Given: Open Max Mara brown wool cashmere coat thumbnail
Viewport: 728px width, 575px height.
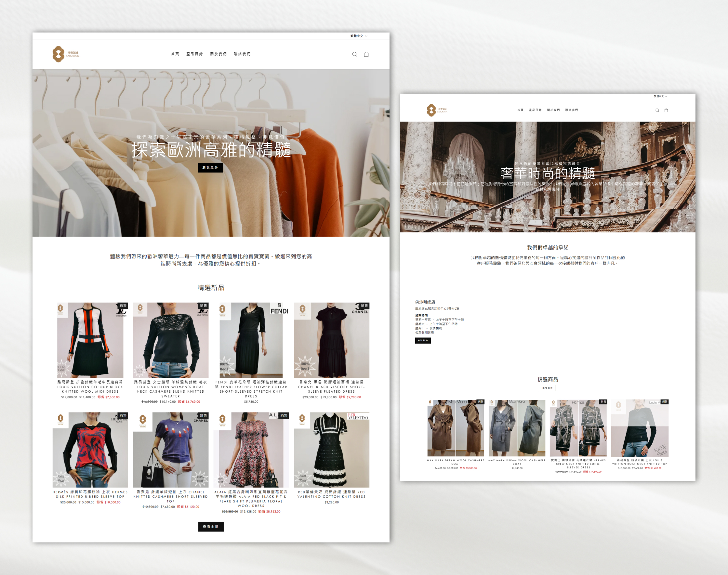Looking at the screenshot, I should coord(456,428).
